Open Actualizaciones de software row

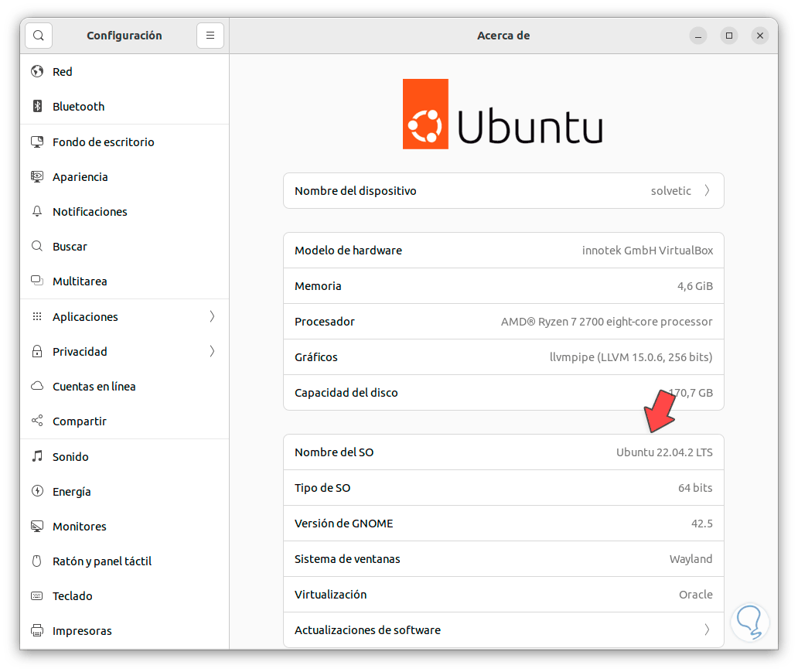pos(503,630)
